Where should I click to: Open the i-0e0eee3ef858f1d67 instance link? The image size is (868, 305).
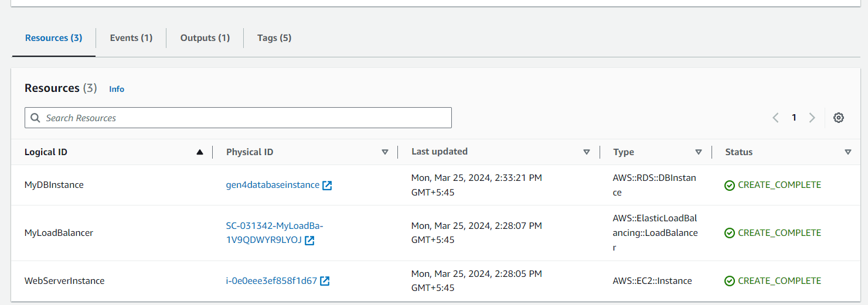coord(271,281)
